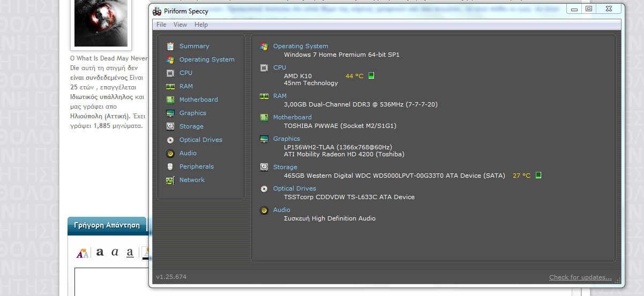Click the 'AMD K10' text
This screenshot has height=296, width=644.
298,76
